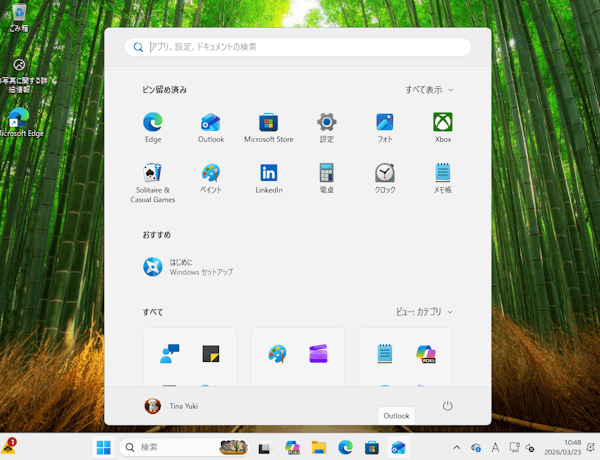Image resolution: width=600 pixels, height=460 pixels.
Task: Expand すべて表示 to show all pinned
Action: pyautogui.click(x=429, y=90)
